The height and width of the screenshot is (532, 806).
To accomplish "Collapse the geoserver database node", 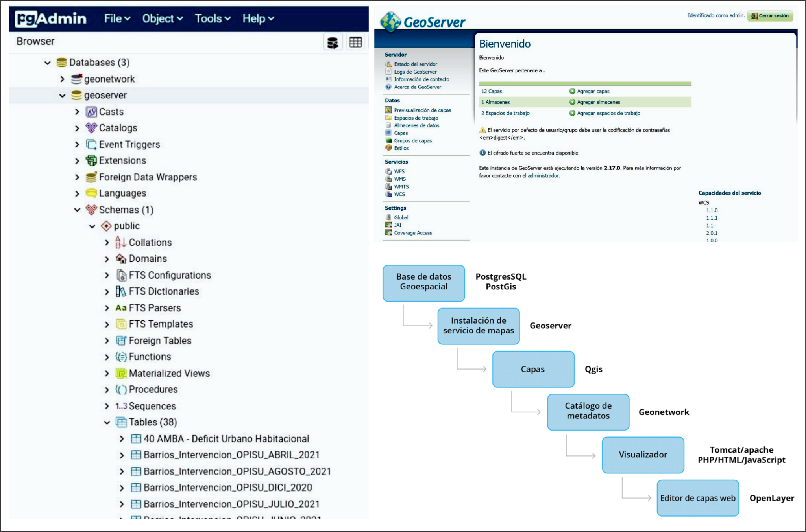I will pos(62,96).
